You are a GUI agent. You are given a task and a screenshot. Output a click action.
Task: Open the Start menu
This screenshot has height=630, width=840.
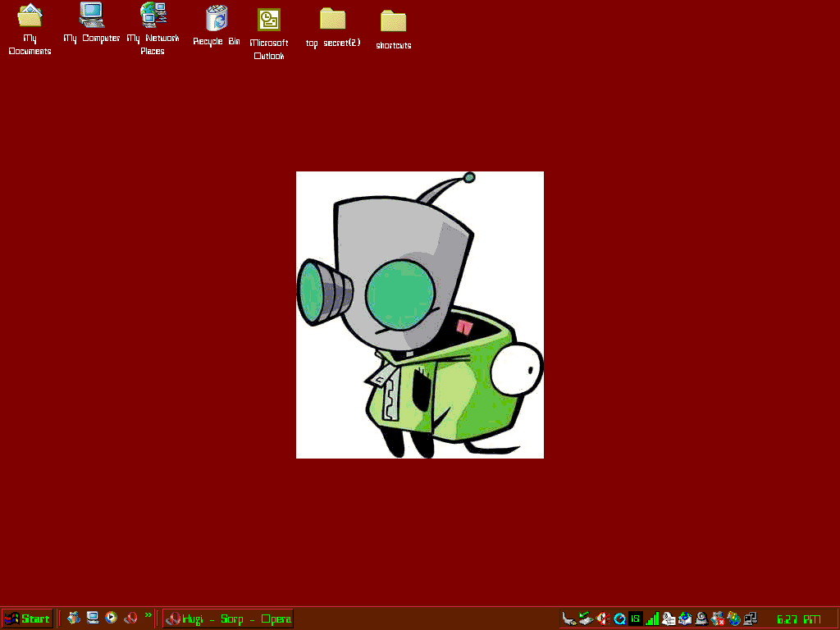click(x=27, y=619)
